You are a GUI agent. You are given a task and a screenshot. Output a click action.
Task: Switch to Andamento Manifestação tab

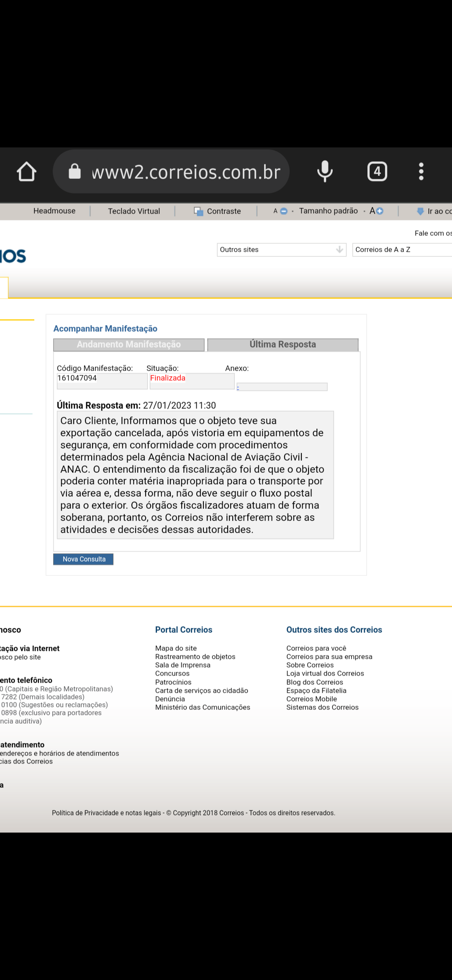coord(129,345)
